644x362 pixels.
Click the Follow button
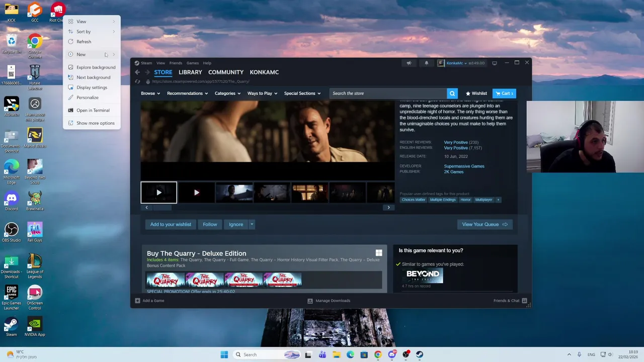(210, 225)
